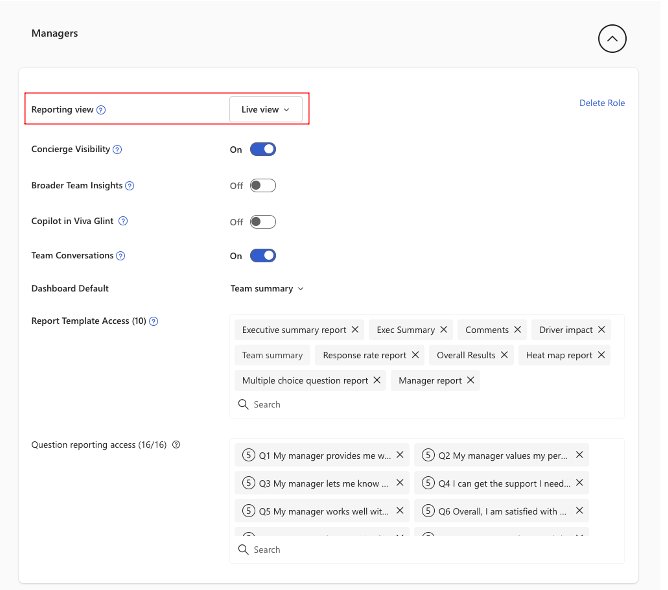
Task: Click the scale icon on Q4 question chip
Action: [428, 483]
